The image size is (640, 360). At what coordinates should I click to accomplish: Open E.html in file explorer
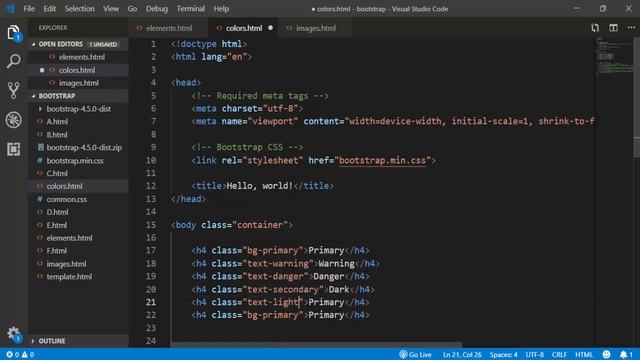[78, 225]
